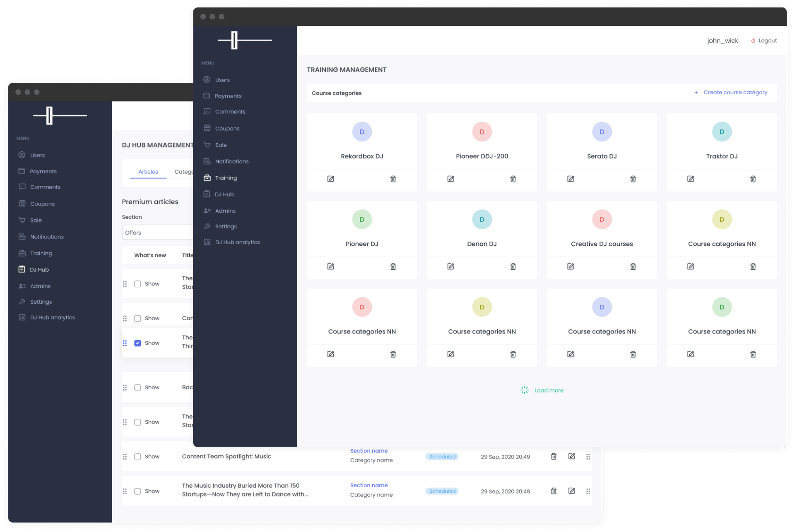Delete the Serato DJ category
The image size is (795, 532).
pos(633,179)
